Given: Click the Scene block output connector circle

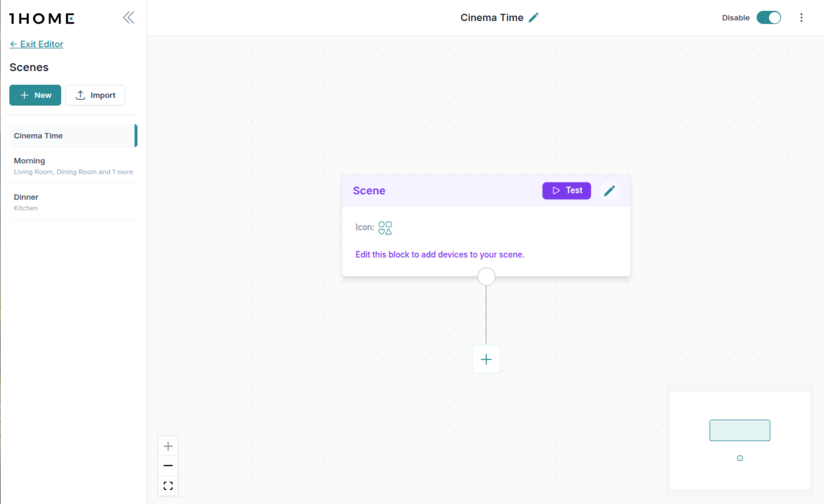Looking at the screenshot, I should pos(486,277).
